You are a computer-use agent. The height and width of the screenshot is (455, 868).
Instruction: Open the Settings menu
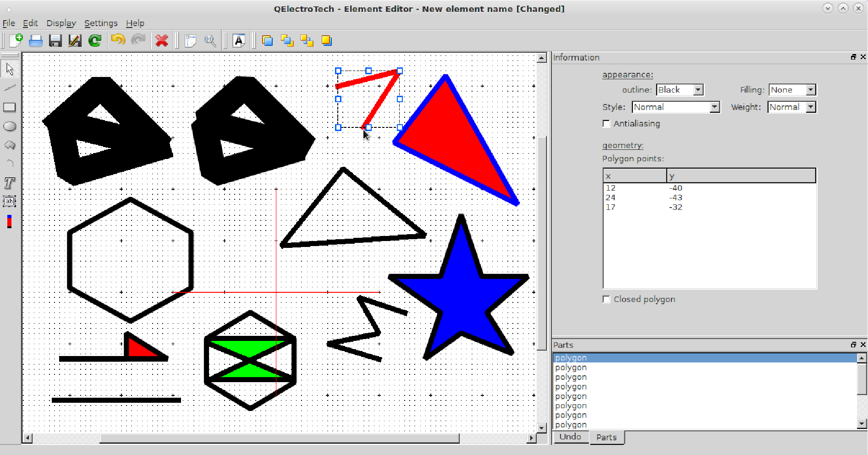(101, 23)
